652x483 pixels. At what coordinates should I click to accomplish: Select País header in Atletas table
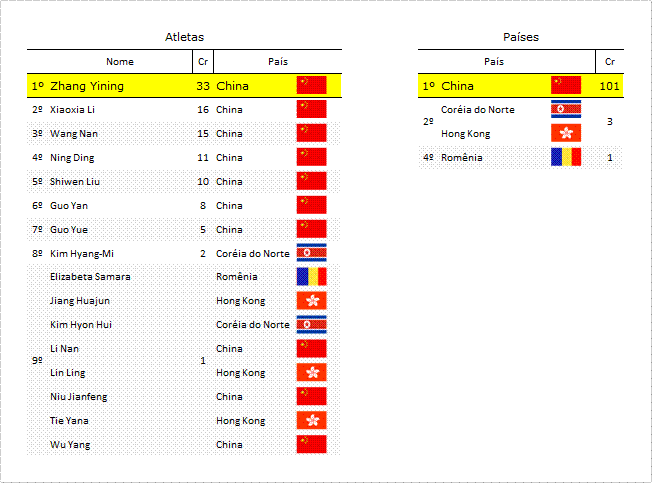point(278,62)
